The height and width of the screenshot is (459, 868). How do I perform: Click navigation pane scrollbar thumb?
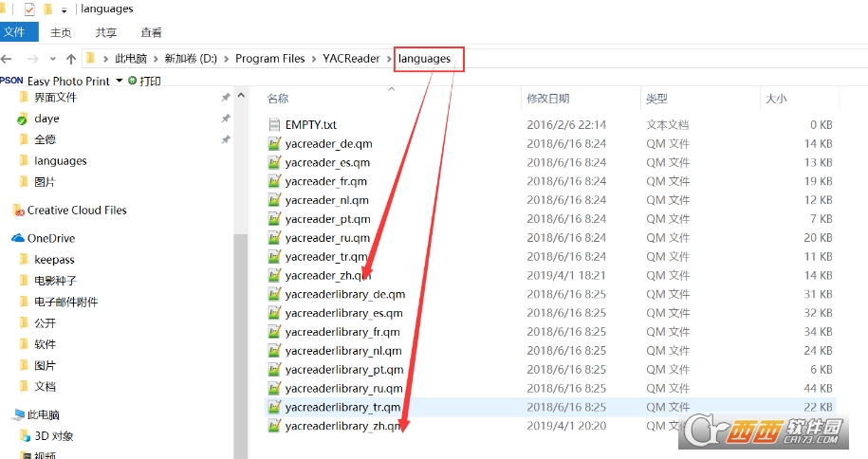[x=241, y=344]
